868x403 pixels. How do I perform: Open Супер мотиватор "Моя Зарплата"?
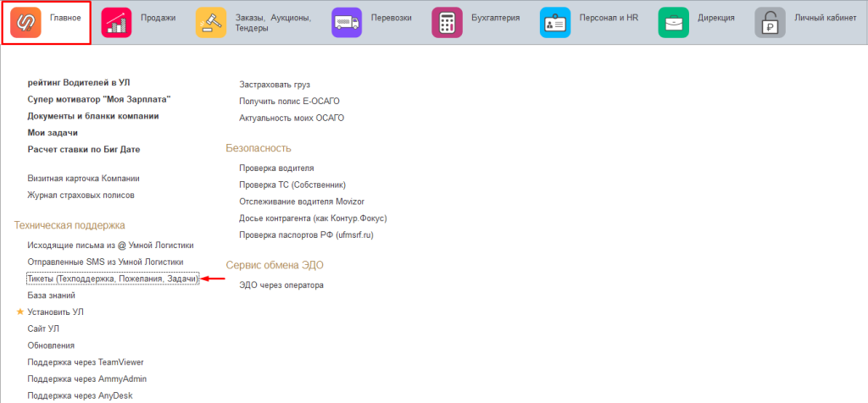[99, 100]
